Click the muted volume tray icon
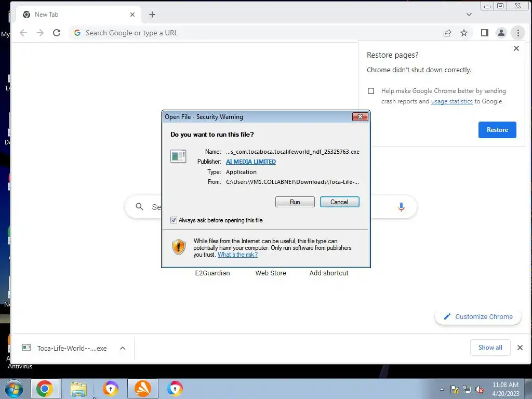The height and width of the screenshot is (399, 532). coord(480,389)
